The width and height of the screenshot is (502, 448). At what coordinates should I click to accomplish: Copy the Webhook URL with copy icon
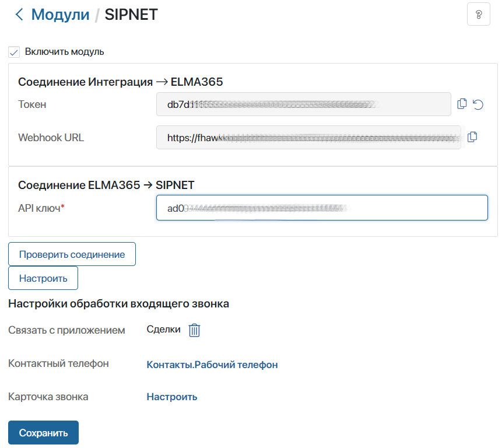click(x=472, y=136)
